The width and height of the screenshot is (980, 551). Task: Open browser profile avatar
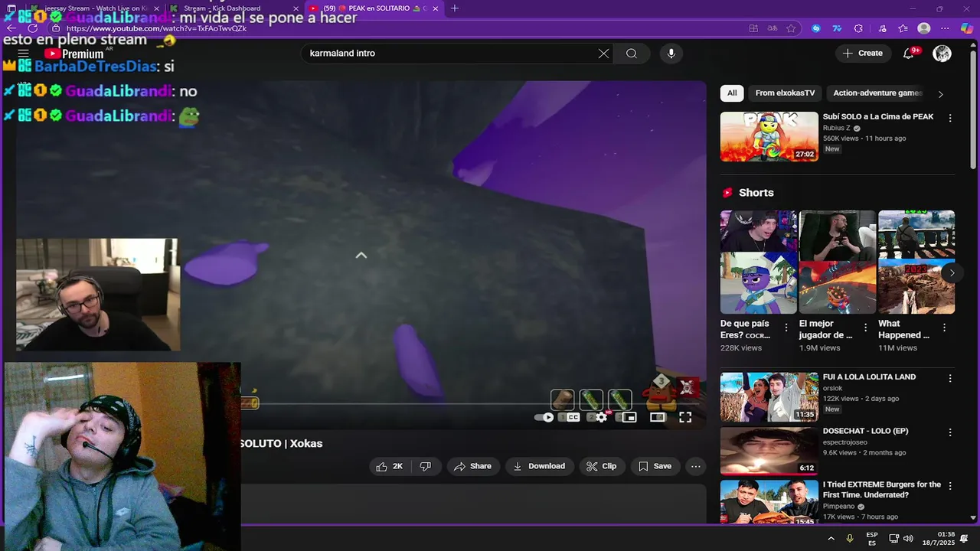(924, 28)
